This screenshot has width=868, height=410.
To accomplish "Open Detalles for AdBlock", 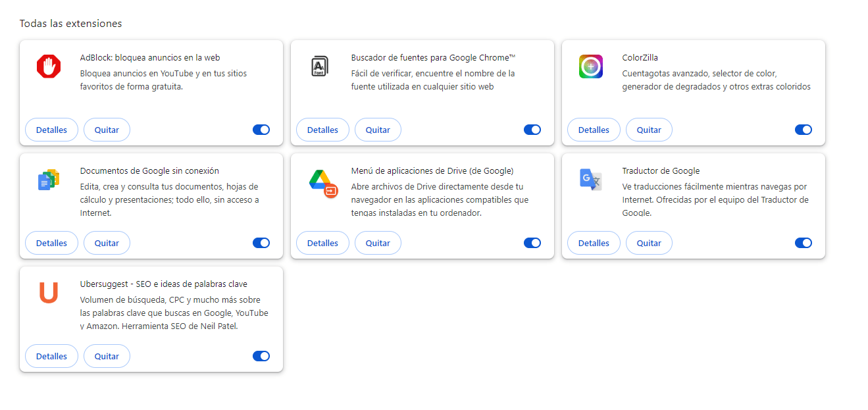I will 51,130.
